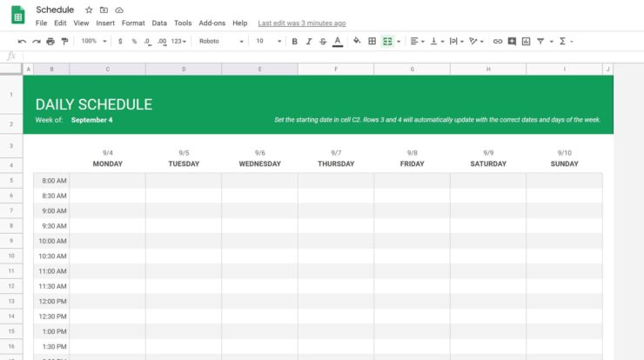The height and width of the screenshot is (360, 644).
Task: Open the text color picker
Action: (338, 42)
